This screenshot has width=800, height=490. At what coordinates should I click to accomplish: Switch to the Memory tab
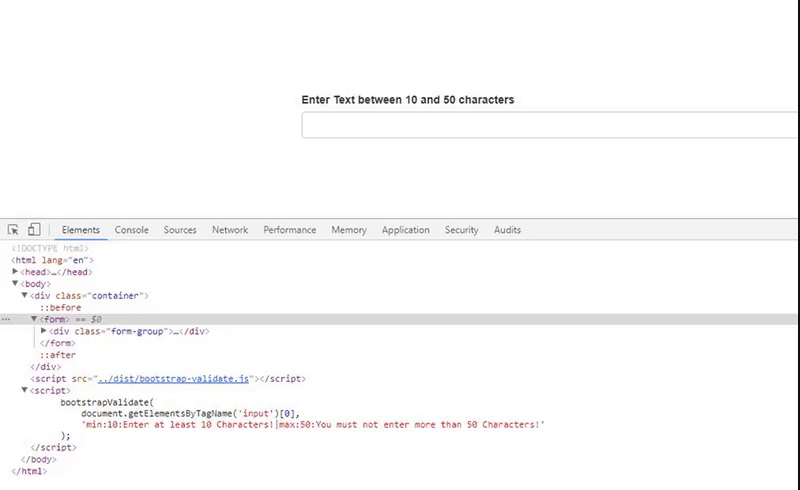pyautogui.click(x=349, y=230)
